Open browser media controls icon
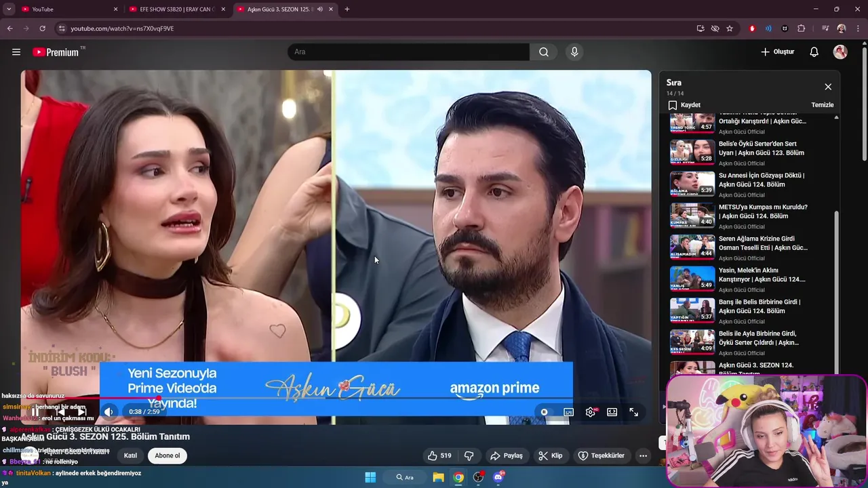Viewport: 868px width, 488px height. coord(825,28)
